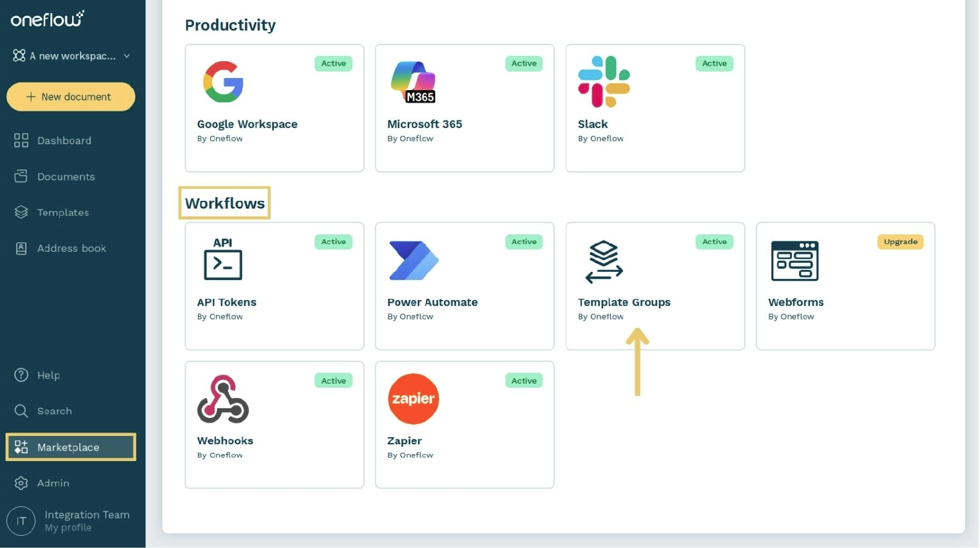Click 'By Oneflow' under Webforms

[x=791, y=316]
